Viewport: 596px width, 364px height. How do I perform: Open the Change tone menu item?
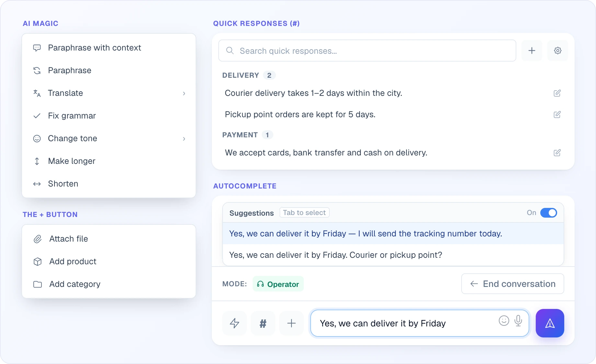[x=109, y=139]
